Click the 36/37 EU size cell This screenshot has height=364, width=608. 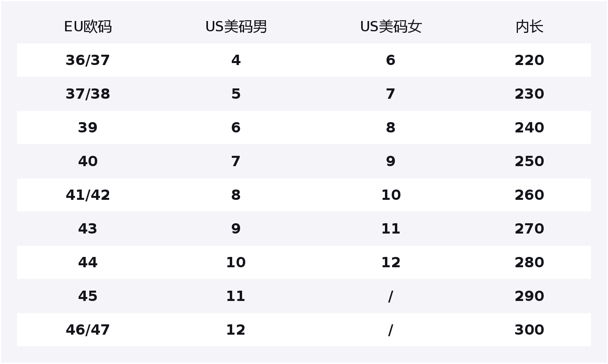pos(88,60)
